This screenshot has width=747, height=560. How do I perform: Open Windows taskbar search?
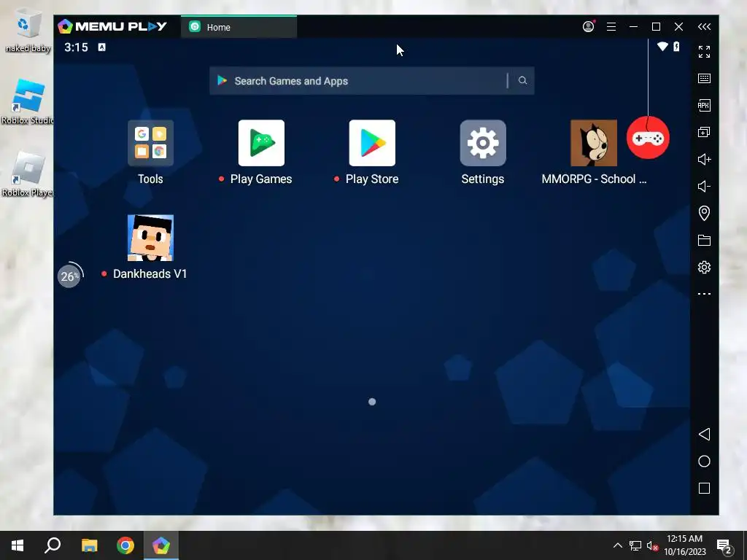pos(53,545)
